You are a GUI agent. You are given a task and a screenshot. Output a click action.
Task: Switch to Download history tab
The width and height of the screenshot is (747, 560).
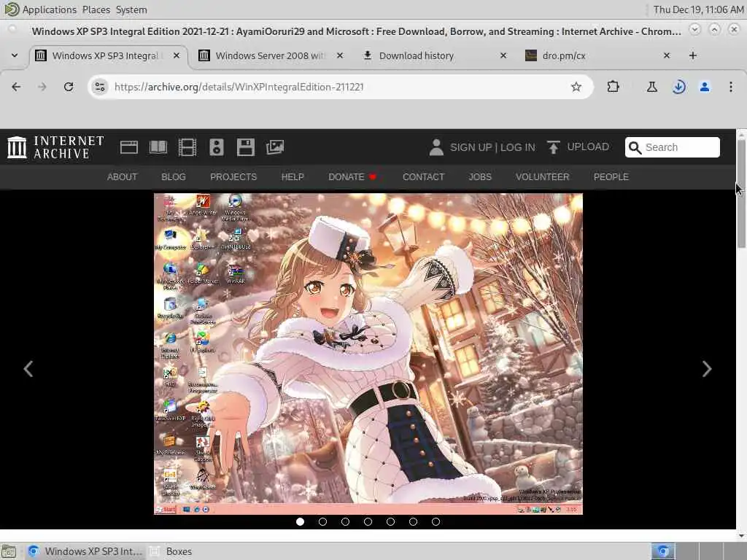(435, 55)
